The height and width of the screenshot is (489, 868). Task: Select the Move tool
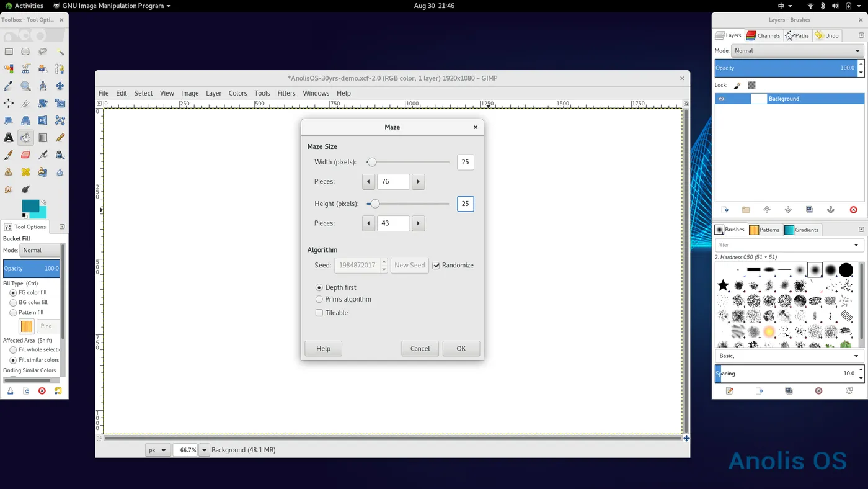point(60,86)
